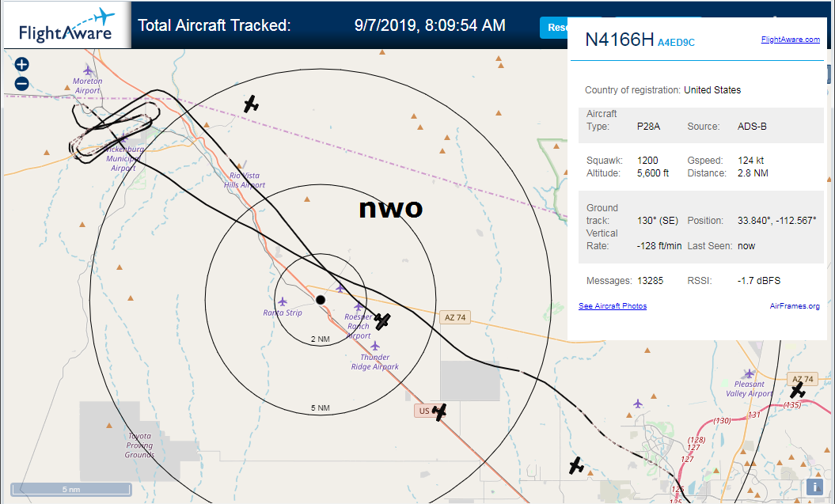Open the FlightAware logo

(66, 25)
